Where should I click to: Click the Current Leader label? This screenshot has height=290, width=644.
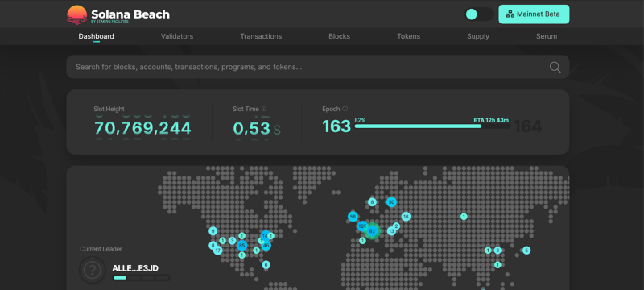click(101, 249)
